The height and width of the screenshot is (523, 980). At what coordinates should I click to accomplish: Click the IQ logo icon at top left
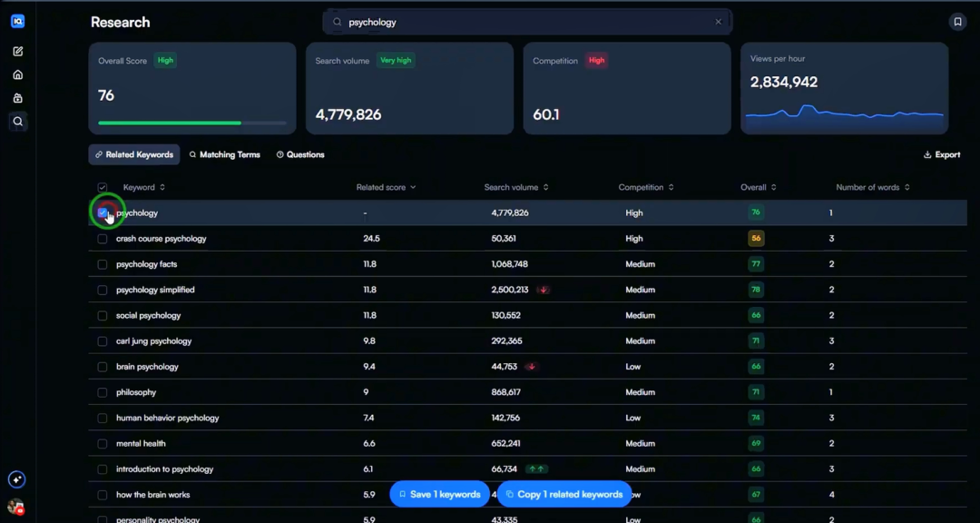(17, 21)
